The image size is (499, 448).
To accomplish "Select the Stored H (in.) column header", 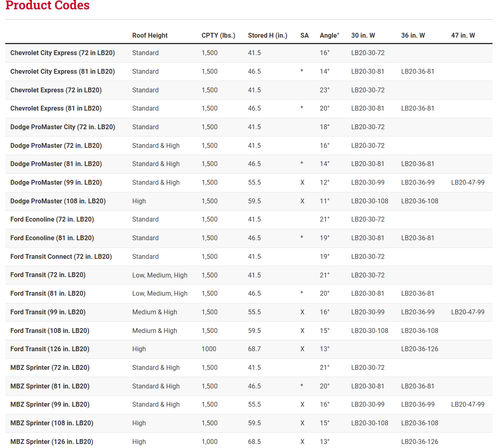I will click(268, 36).
